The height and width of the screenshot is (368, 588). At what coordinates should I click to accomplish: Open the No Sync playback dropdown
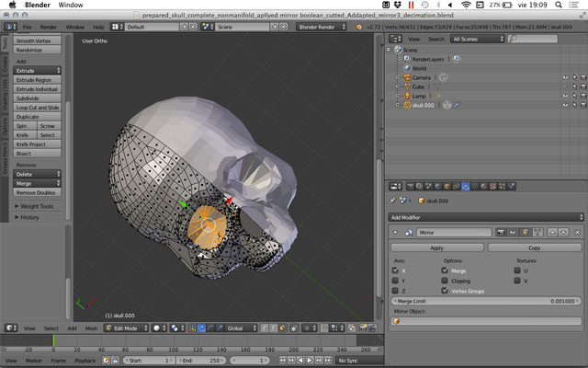click(x=359, y=361)
